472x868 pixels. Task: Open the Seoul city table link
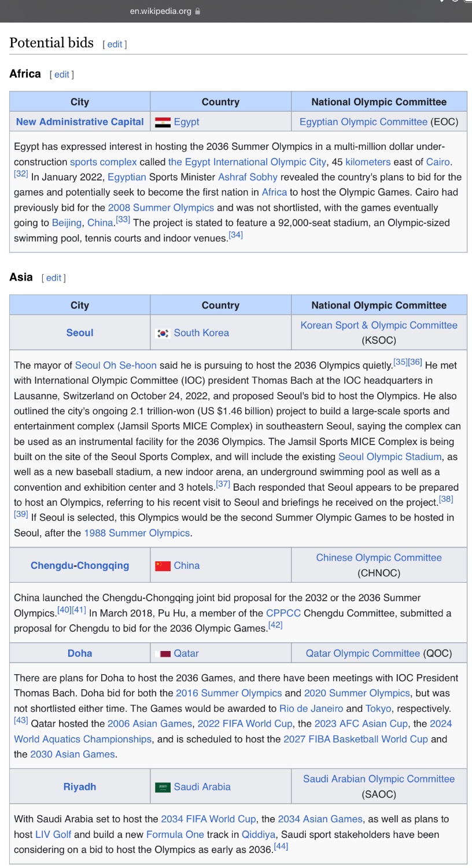[x=80, y=333]
